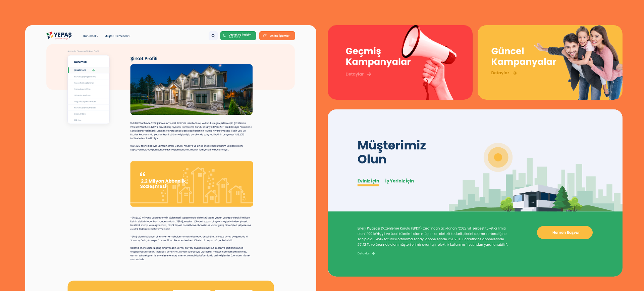Open search with the magnifier icon
This screenshot has width=644, height=291.
(213, 36)
